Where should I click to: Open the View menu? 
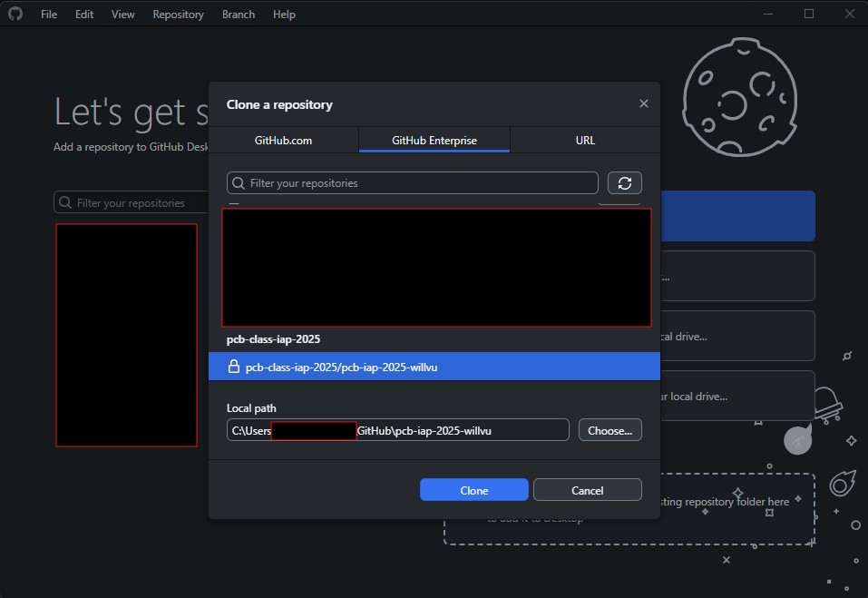coord(122,14)
